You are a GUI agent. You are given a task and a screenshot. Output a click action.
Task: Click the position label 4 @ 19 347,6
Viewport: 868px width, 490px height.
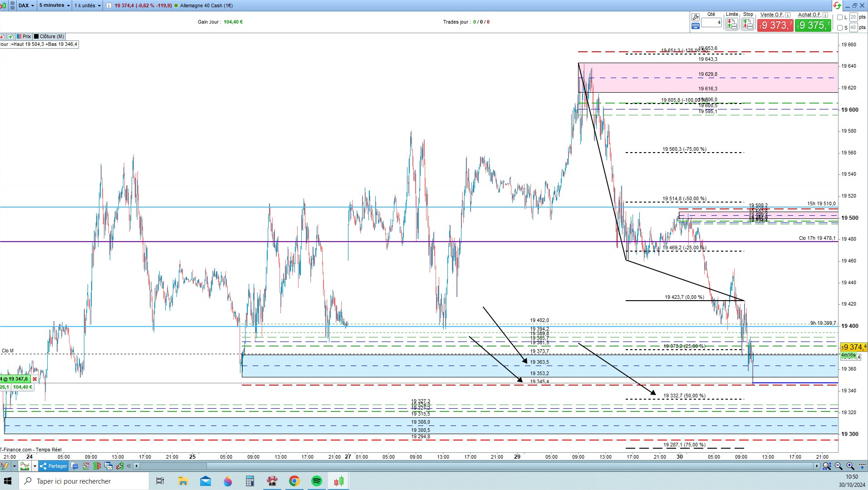pyautogui.click(x=15, y=379)
